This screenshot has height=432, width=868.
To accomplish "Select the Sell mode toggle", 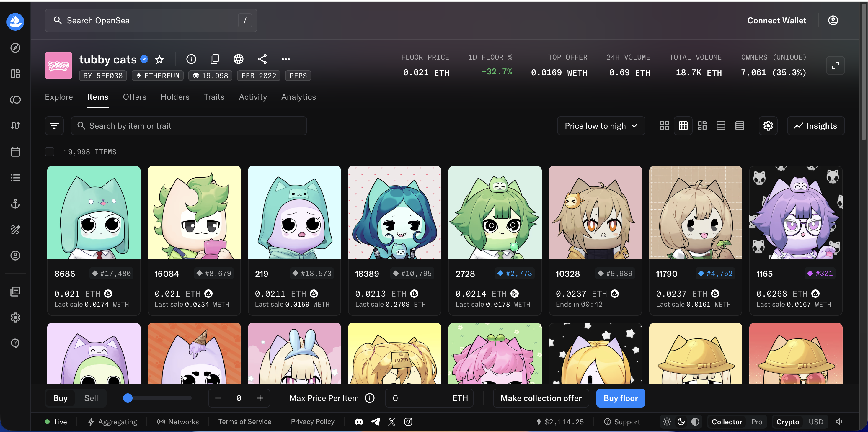I will coord(91,398).
